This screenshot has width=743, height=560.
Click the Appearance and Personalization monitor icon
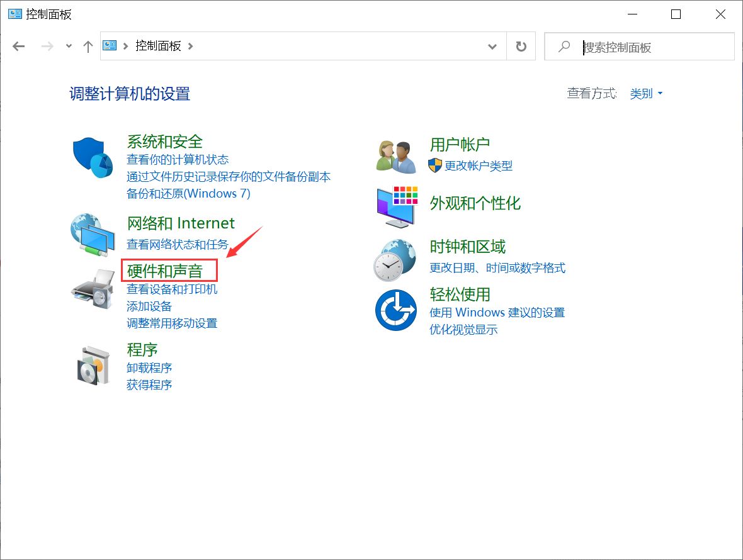pyautogui.click(x=397, y=206)
